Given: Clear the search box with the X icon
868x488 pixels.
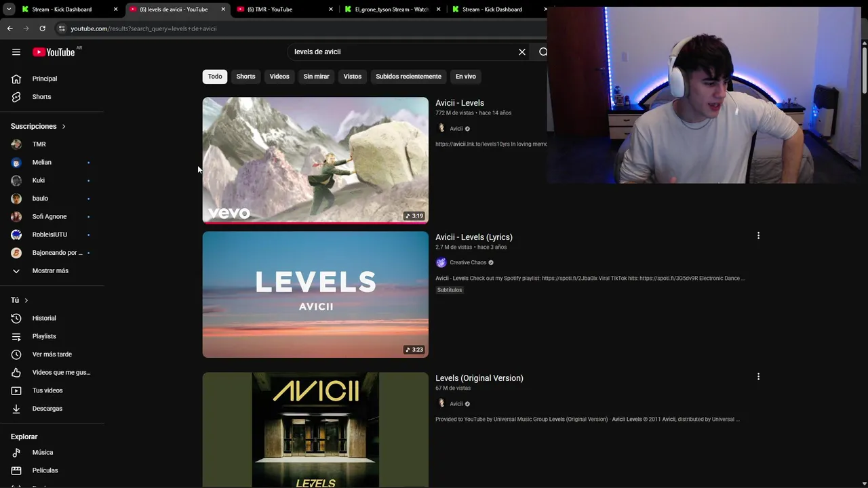Looking at the screenshot, I should point(522,52).
